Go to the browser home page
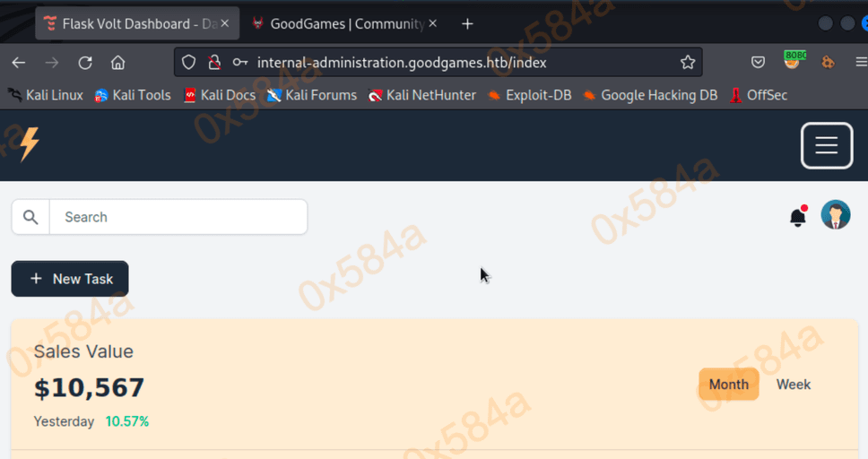Screen dimensions: 868x459 (x=117, y=63)
